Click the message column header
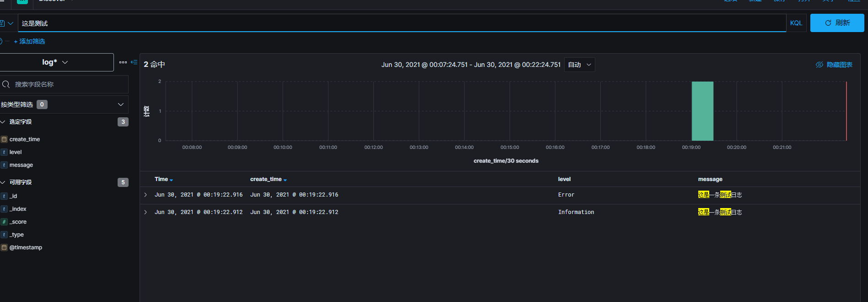Screen dimensions: 868x302 (x=710, y=179)
